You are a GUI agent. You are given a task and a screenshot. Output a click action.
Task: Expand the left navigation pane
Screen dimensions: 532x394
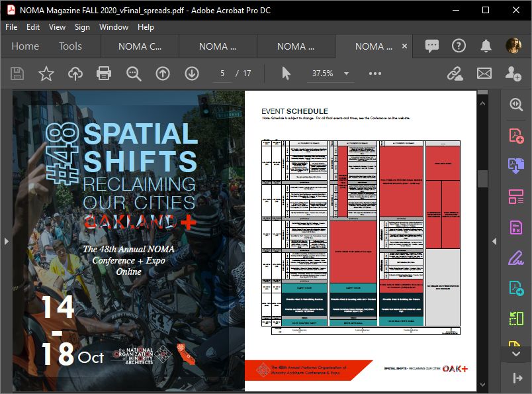click(6, 242)
